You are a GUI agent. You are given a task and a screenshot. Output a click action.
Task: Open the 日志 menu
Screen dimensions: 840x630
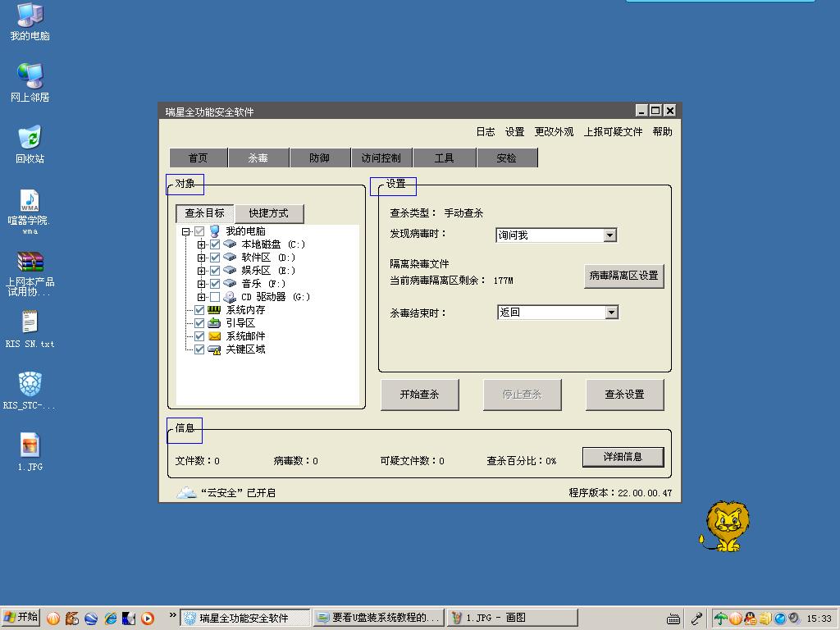pyautogui.click(x=486, y=132)
